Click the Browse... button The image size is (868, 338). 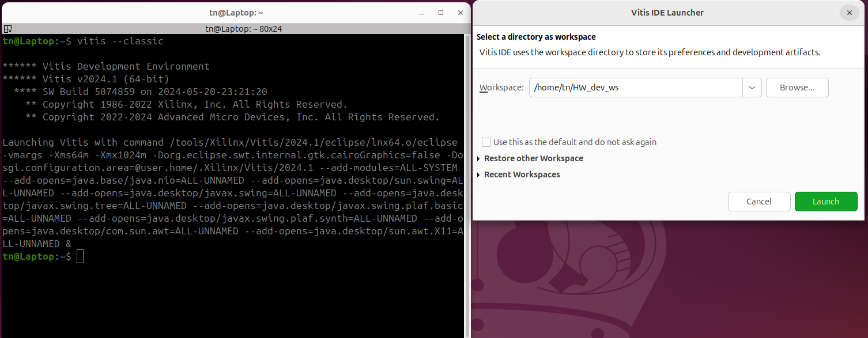[x=797, y=88]
